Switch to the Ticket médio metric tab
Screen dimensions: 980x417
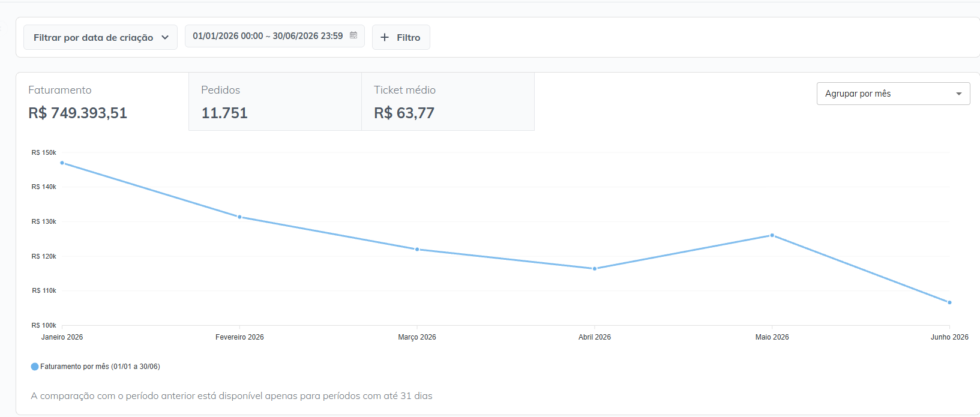[448, 101]
